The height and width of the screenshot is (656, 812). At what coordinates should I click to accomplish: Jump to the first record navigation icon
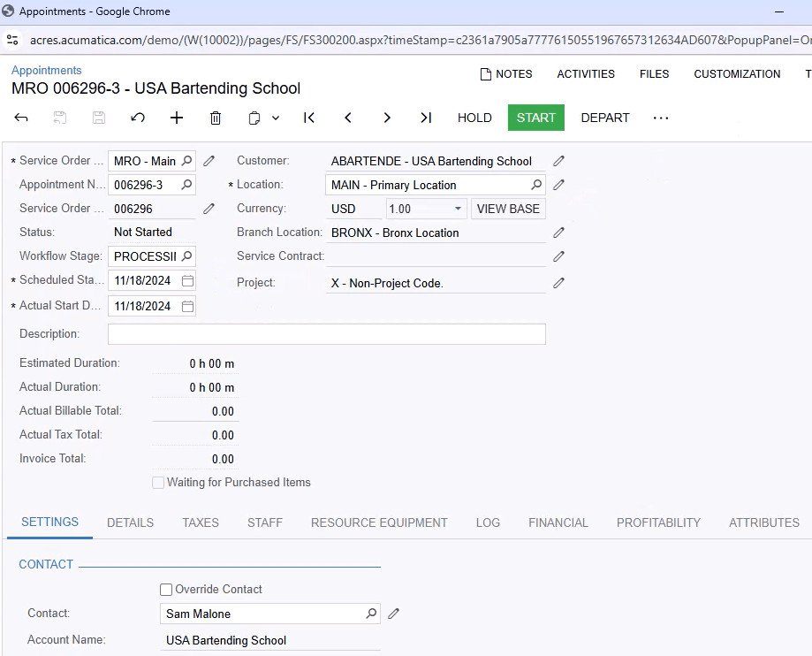pyautogui.click(x=309, y=118)
